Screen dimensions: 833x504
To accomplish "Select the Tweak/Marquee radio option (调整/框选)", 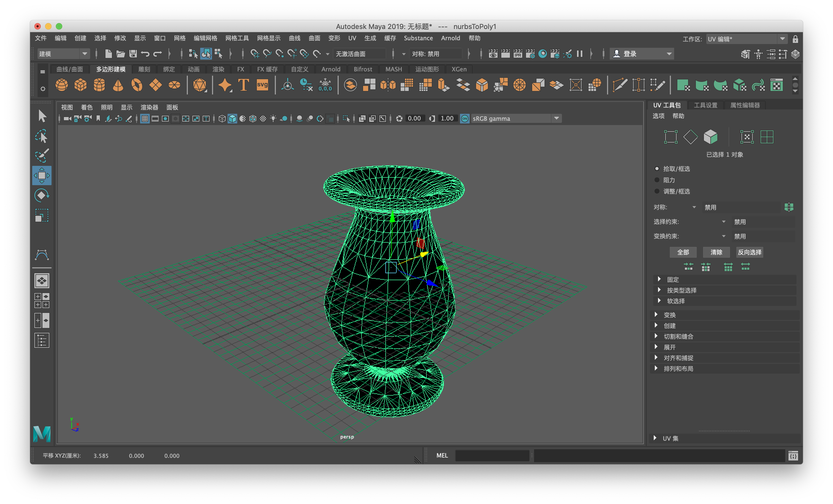I will 657,191.
